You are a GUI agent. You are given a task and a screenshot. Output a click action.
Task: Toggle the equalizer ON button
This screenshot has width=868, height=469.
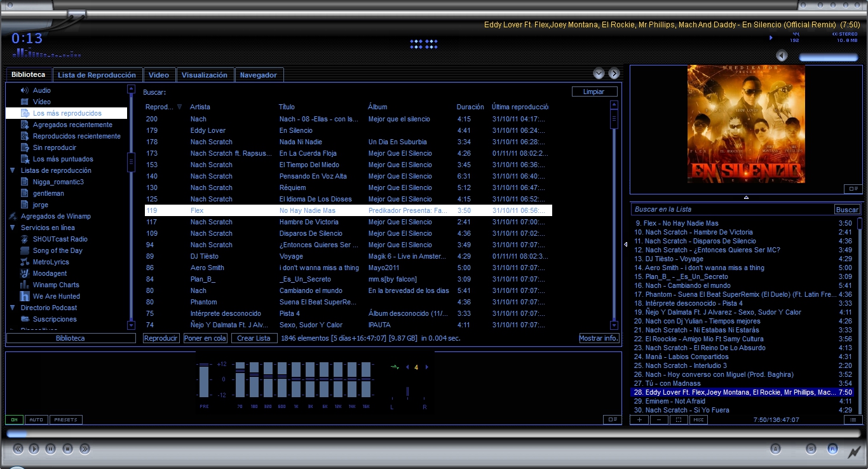15,419
